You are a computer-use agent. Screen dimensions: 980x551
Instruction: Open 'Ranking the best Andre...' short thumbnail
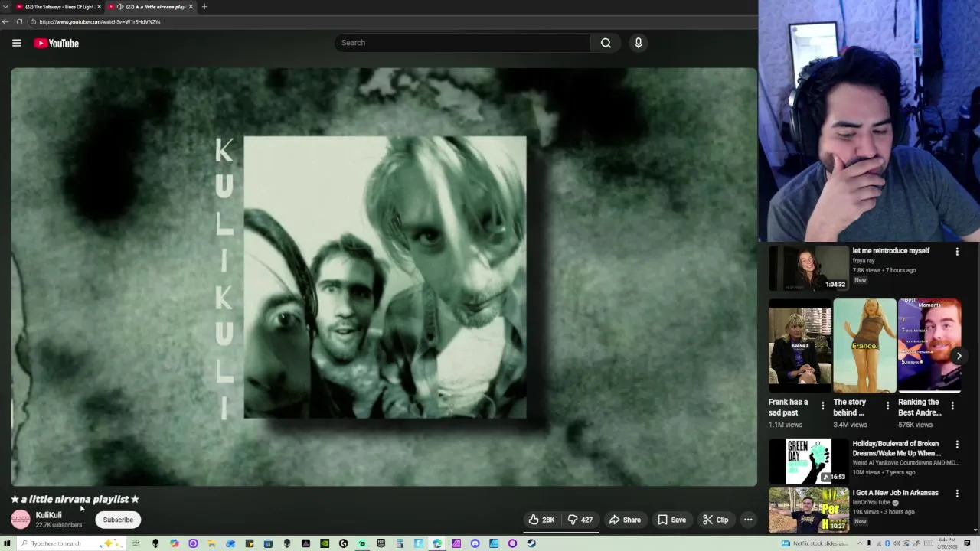(x=929, y=345)
